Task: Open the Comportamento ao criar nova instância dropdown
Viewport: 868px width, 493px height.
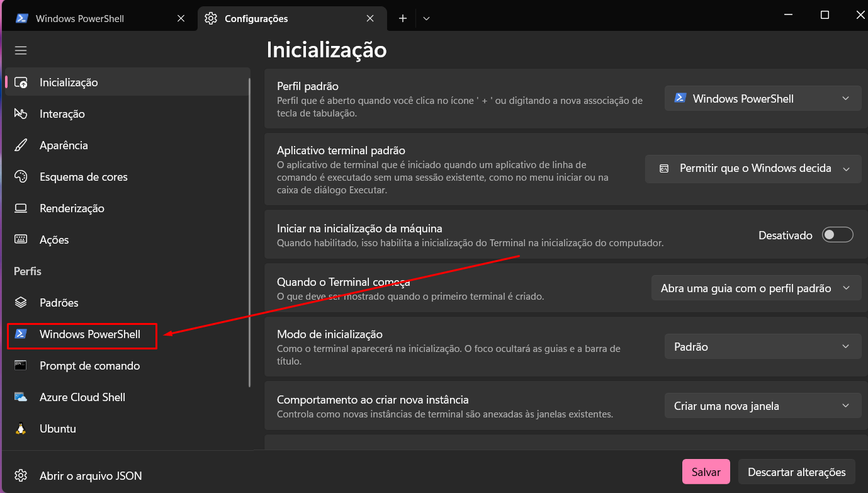Action: click(x=763, y=406)
